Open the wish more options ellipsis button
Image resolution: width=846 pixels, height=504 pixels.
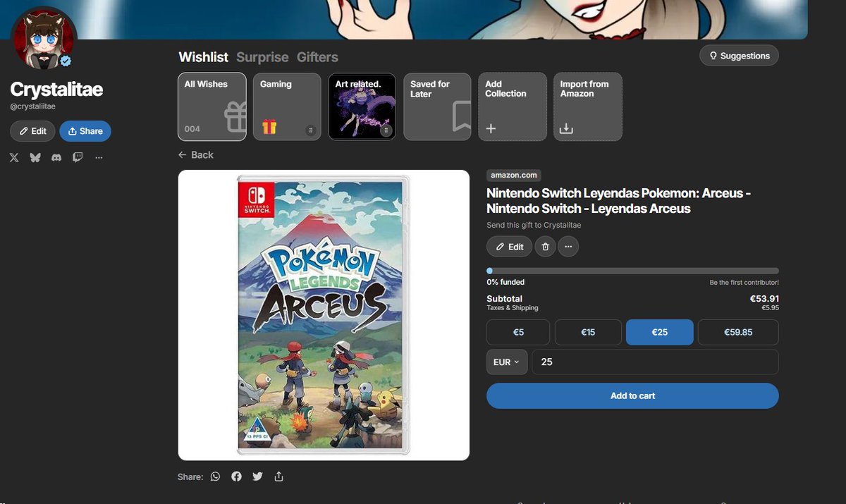(x=568, y=247)
